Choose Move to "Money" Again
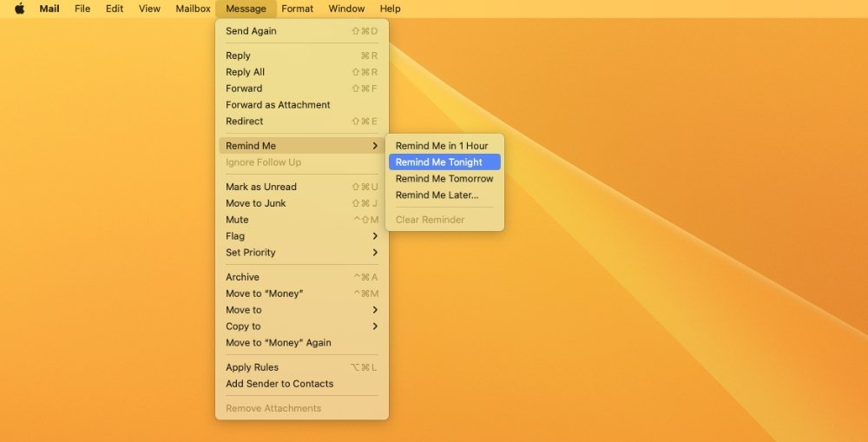This screenshot has width=868, height=442. click(302, 343)
